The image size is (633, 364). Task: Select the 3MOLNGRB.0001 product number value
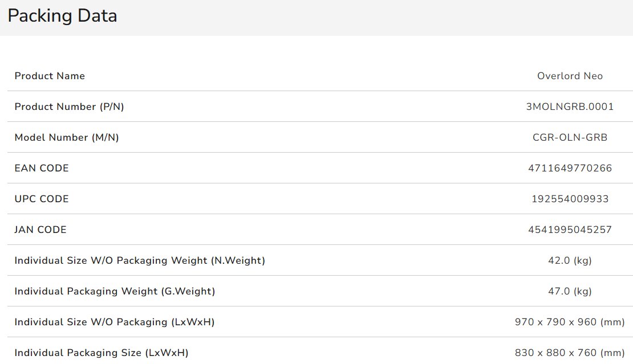[570, 107]
